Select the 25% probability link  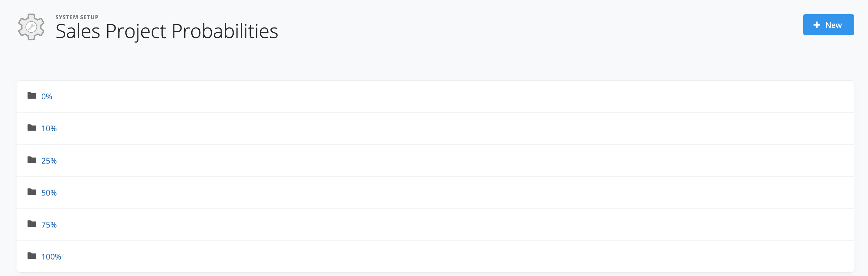(49, 161)
